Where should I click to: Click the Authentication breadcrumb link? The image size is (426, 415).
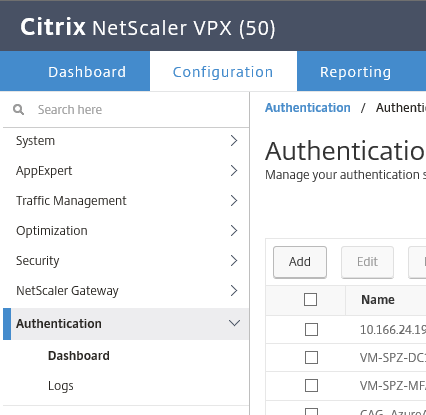click(308, 108)
